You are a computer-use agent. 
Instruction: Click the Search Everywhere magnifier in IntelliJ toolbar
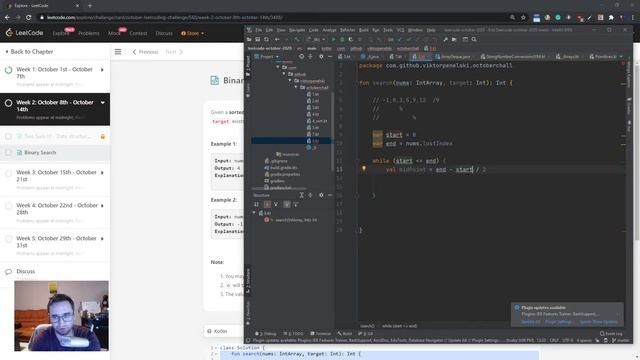[474, 40]
